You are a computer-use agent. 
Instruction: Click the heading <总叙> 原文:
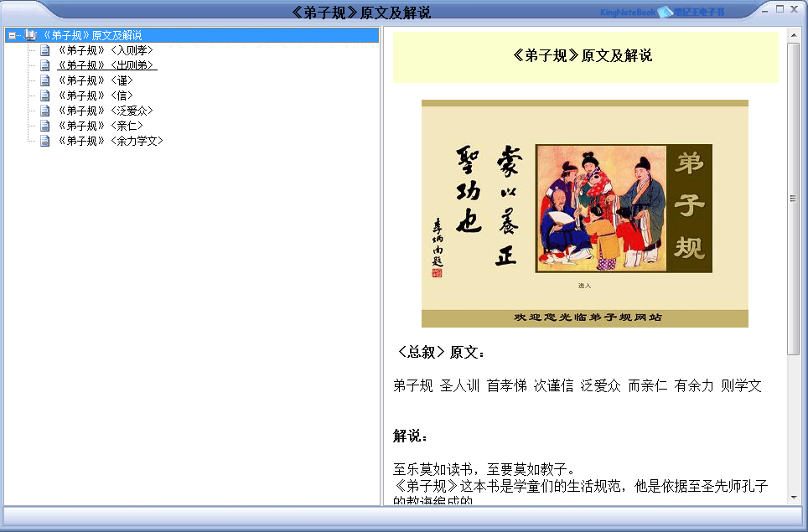tap(440, 352)
